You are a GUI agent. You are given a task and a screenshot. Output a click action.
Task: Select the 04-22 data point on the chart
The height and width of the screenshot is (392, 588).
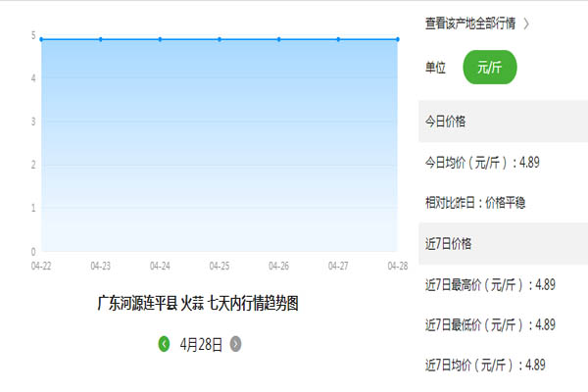[x=41, y=39]
